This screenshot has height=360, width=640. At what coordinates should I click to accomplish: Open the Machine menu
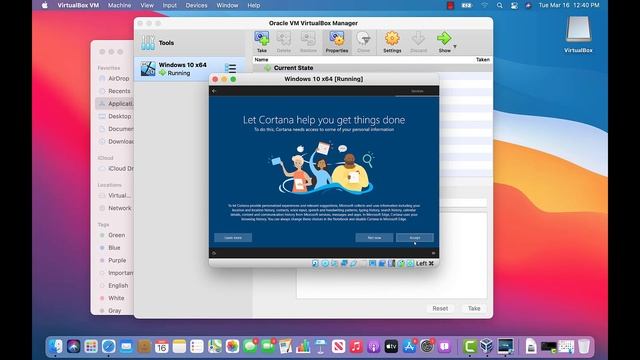[x=120, y=5]
